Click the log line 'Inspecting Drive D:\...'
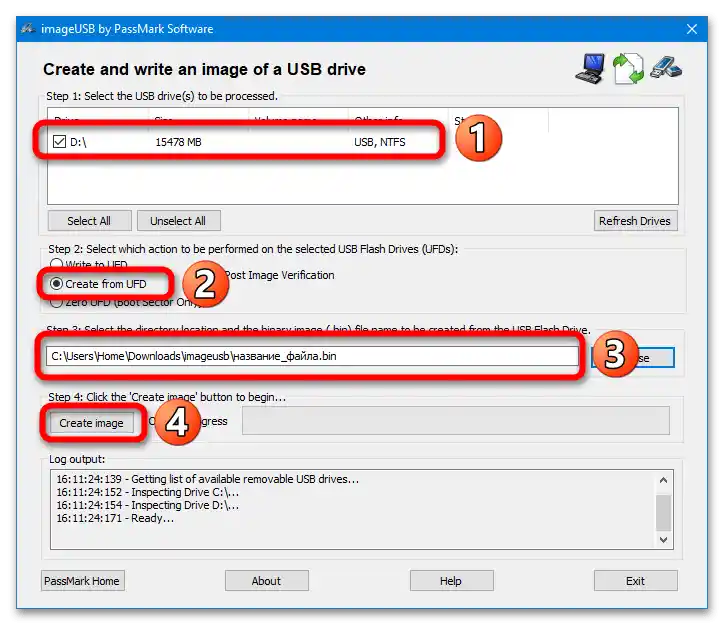724x625 pixels. 148,505
